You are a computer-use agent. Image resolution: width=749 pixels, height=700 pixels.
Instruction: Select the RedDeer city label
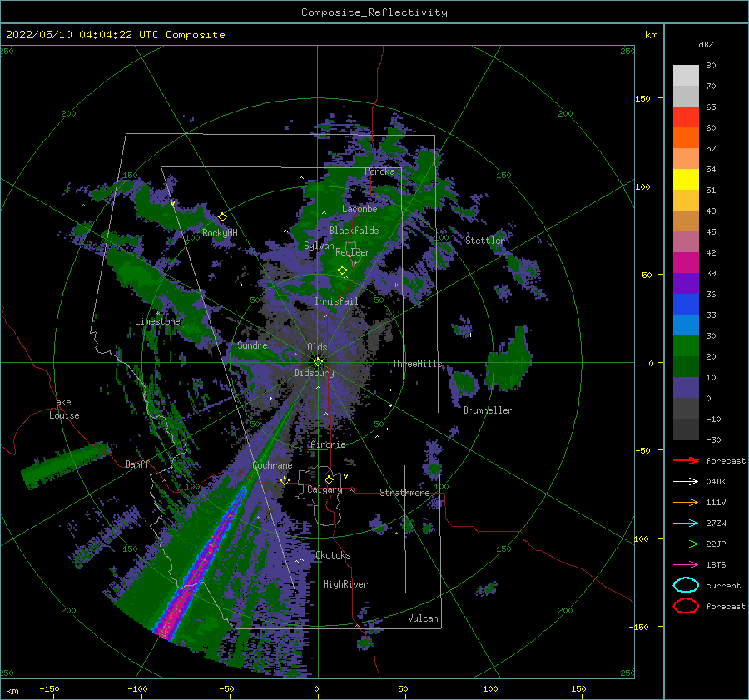[353, 252]
